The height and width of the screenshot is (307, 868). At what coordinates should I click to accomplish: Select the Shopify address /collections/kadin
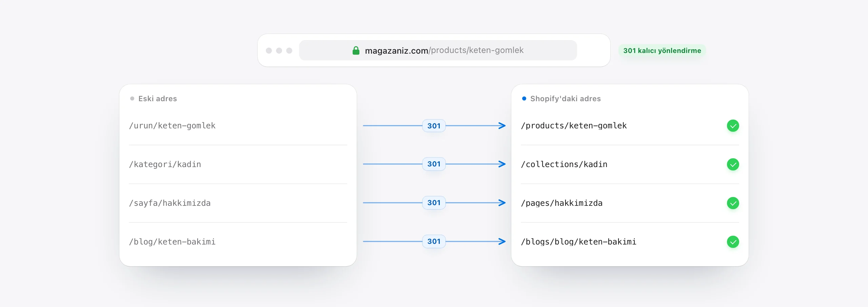pyautogui.click(x=564, y=164)
